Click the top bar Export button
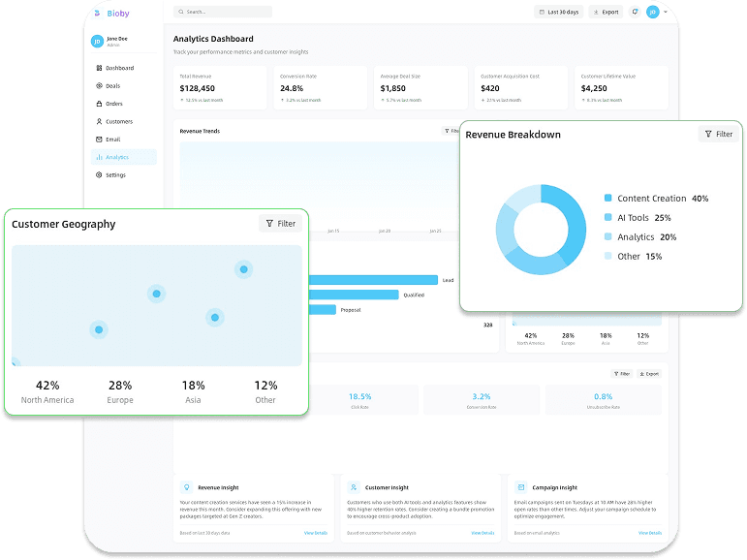Screen dimensions: 747x560 [x=607, y=12]
